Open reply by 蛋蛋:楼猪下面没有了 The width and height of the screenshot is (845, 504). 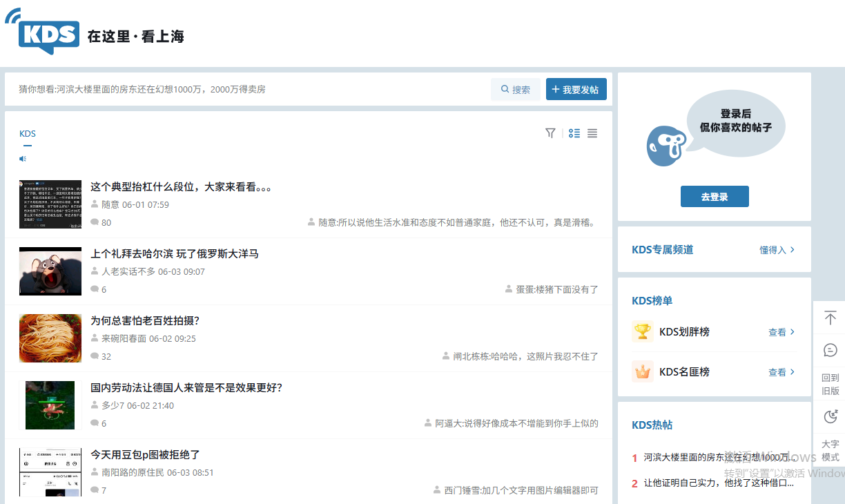pos(557,290)
